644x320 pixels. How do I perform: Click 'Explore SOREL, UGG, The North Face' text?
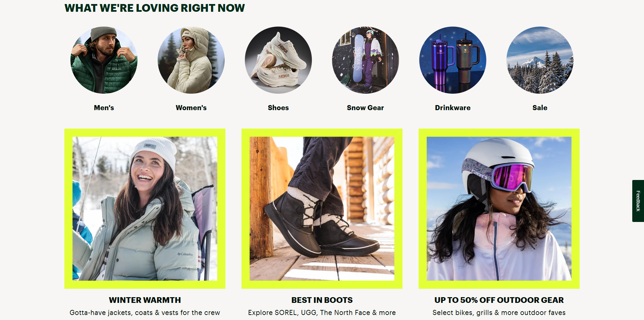click(x=309, y=313)
